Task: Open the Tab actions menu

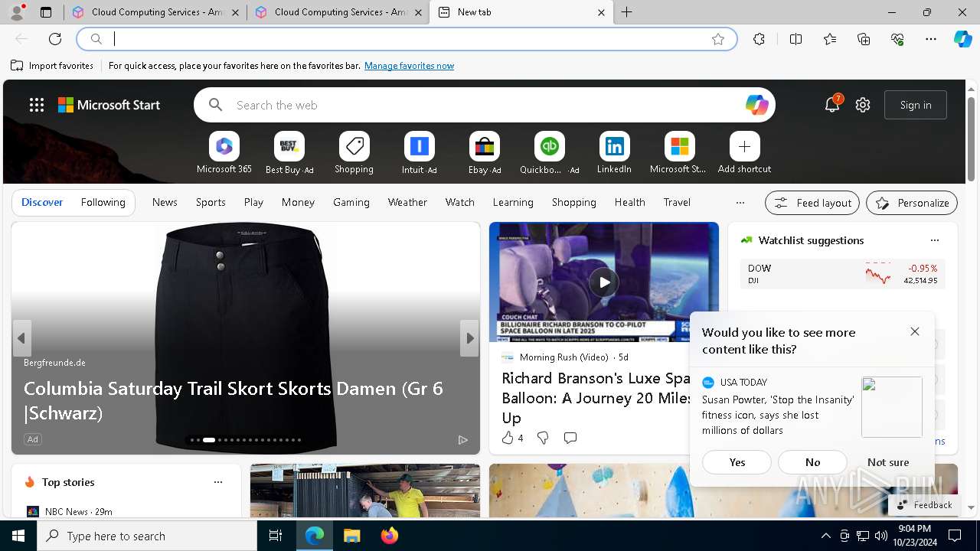Action: click(46, 12)
